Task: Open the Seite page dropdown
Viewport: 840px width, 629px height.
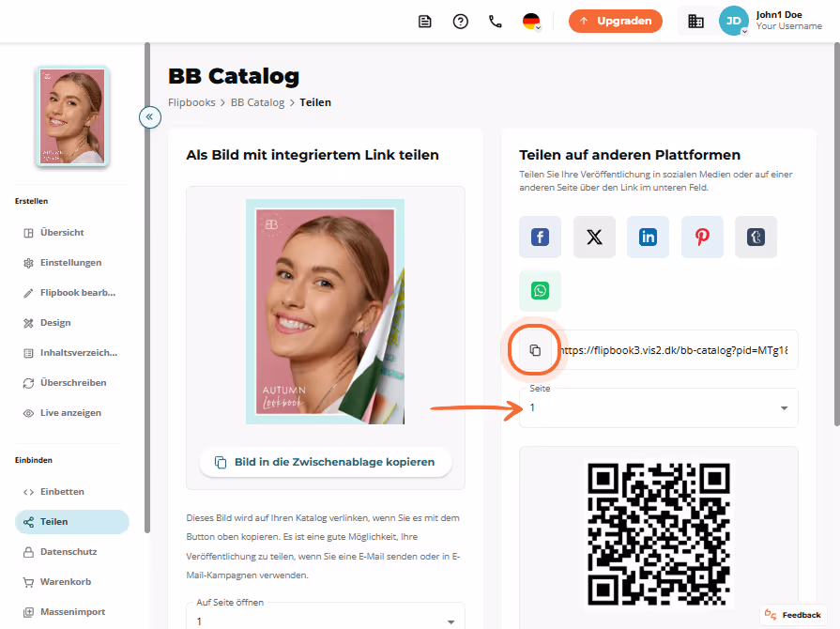Action: pos(659,407)
